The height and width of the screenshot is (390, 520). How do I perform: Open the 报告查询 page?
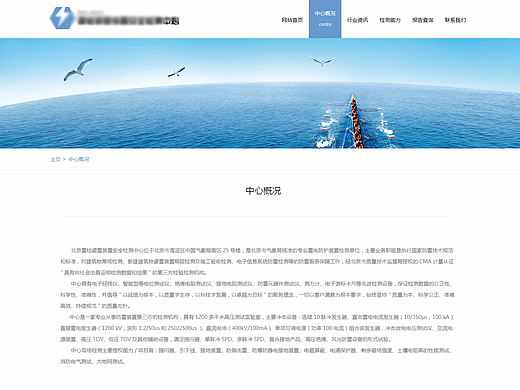[423, 20]
